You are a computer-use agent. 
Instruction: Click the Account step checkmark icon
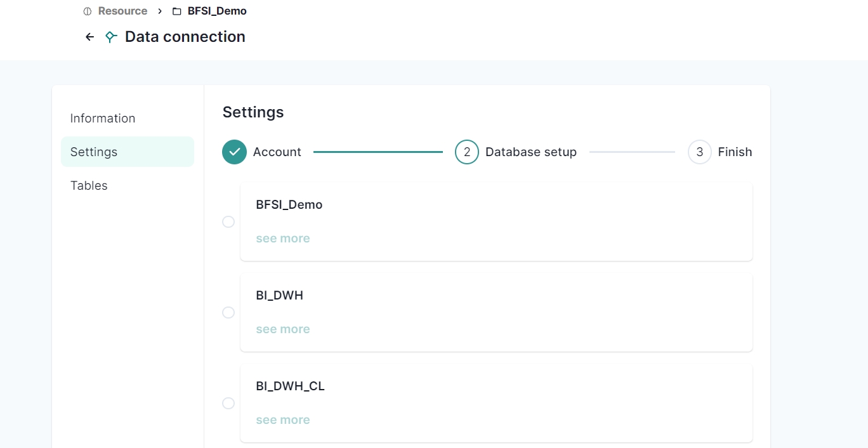234,152
